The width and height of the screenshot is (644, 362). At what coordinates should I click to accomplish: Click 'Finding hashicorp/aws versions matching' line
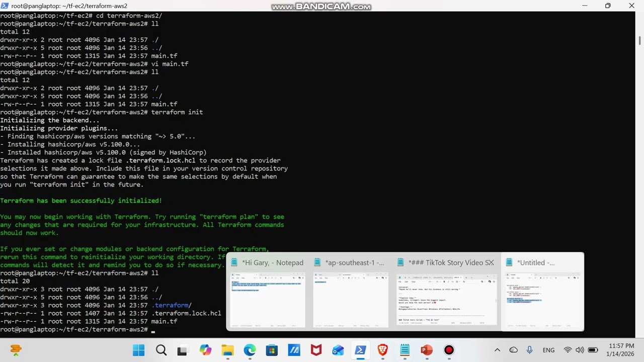98,136
